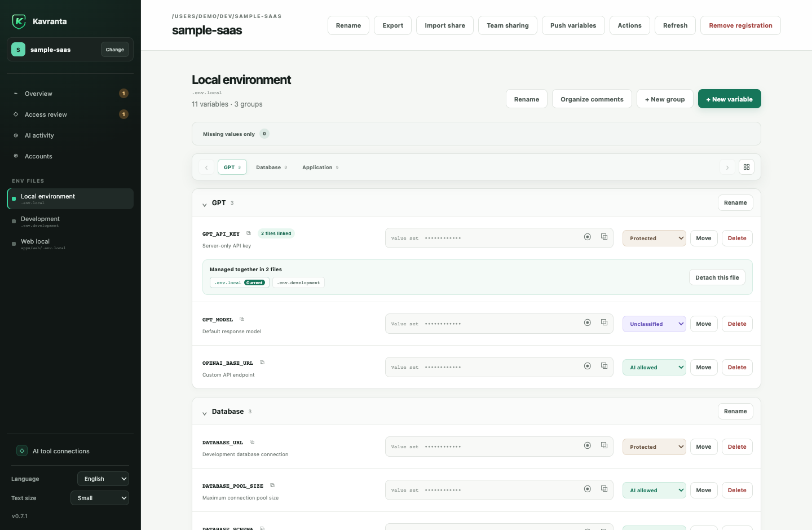Open the group grid view icon
Image resolution: width=812 pixels, height=530 pixels.
pos(747,167)
